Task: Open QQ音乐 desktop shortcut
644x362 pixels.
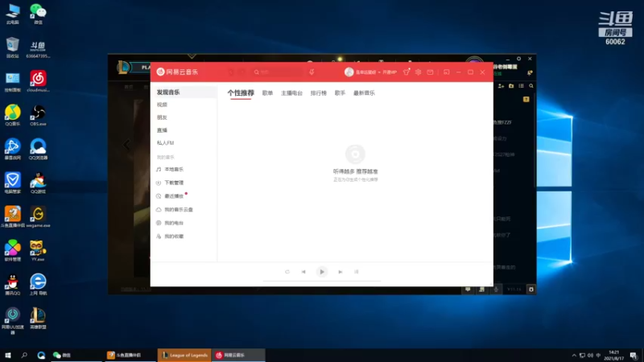Action: pyautogui.click(x=13, y=115)
